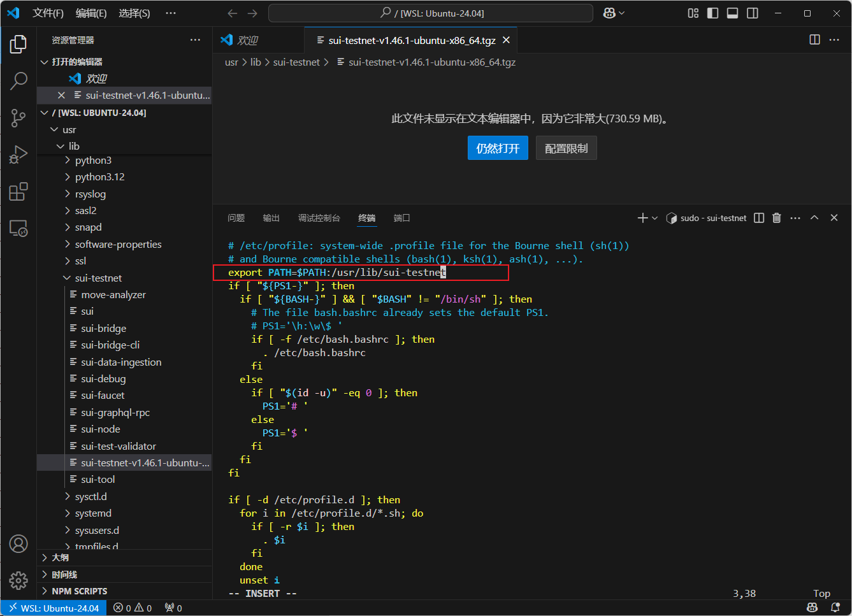This screenshot has width=852, height=616.
Task: Open the overflow menu in the menu bar
Action: point(170,13)
